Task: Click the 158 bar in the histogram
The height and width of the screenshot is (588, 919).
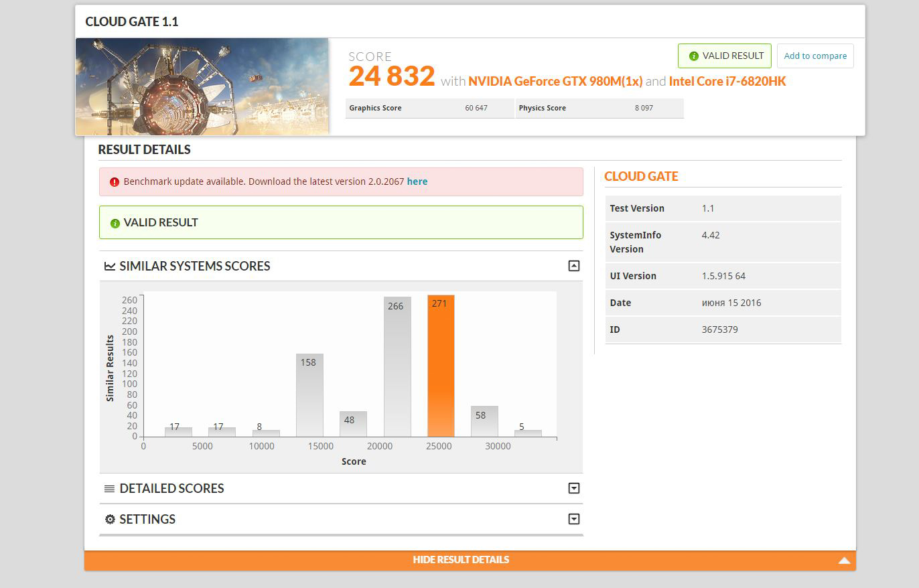Action: (x=309, y=395)
